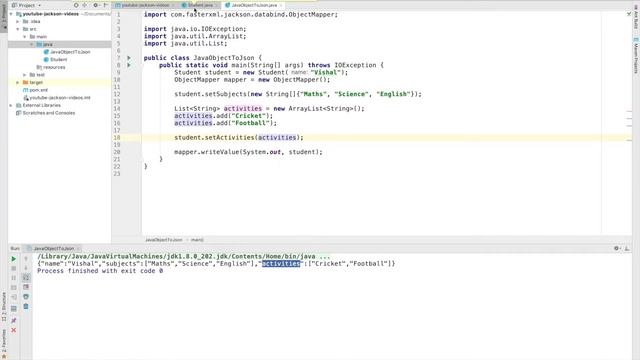Image resolution: width=640 pixels, height=360 pixels.
Task: Jump up the stack trace in Run panel
Action: (26, 259)
